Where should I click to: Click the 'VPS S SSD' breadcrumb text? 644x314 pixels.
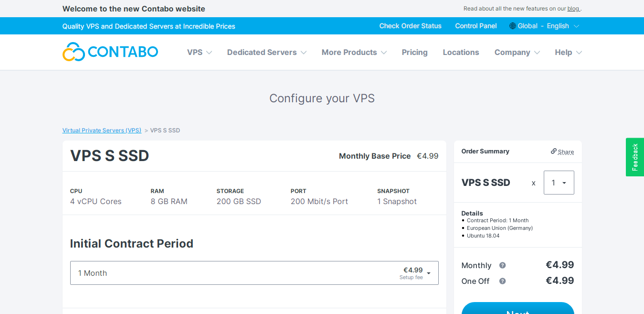click(x=165, y=130)
